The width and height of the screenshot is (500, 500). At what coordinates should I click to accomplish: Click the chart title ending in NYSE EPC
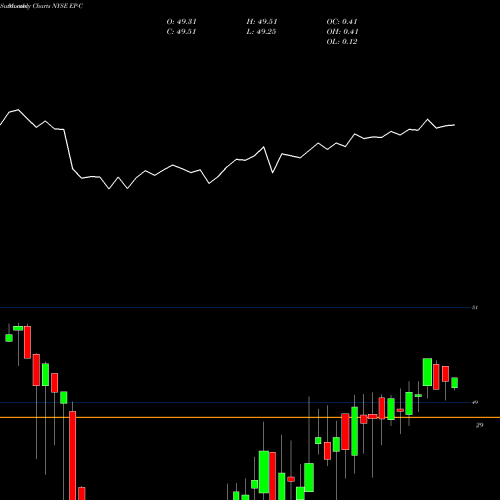click(x=42, y=6)
